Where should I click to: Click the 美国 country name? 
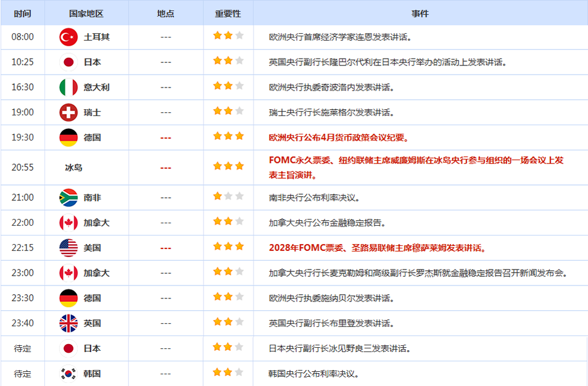93,248
